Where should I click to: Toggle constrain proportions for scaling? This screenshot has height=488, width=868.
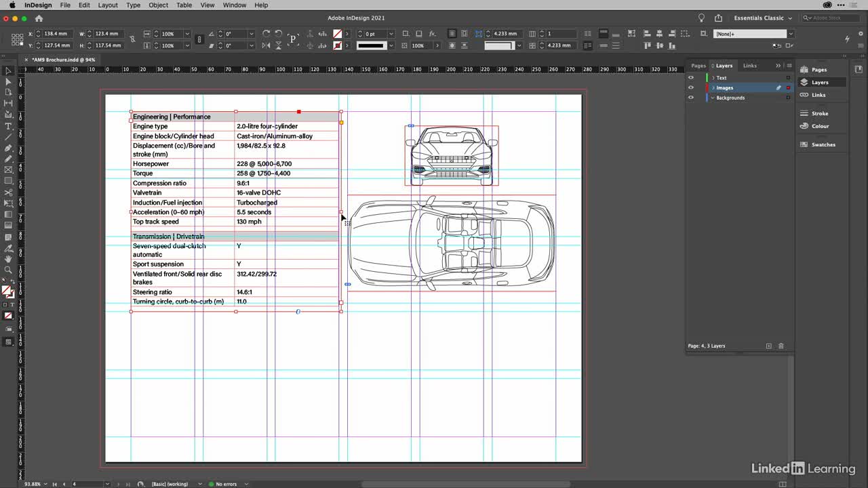[199, 39]
